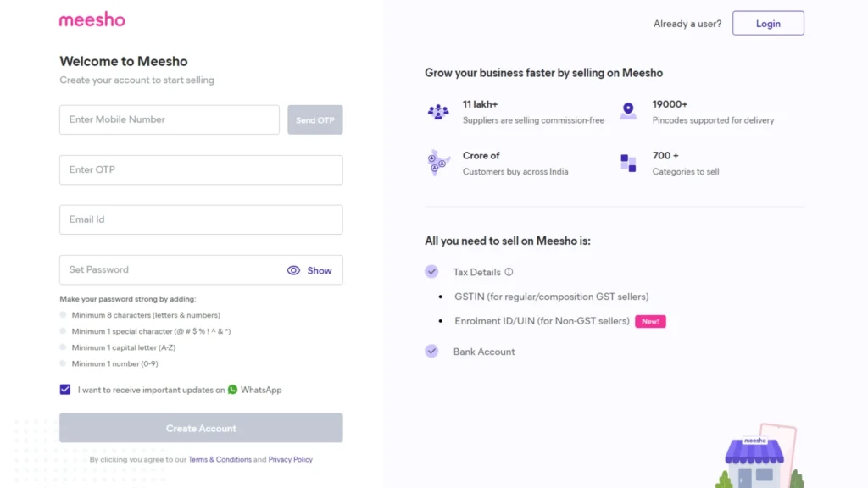This screenshot has height=488, width=868.
Task: Click the rupee customers icon beside Crore of
Action: click(438, 165)
